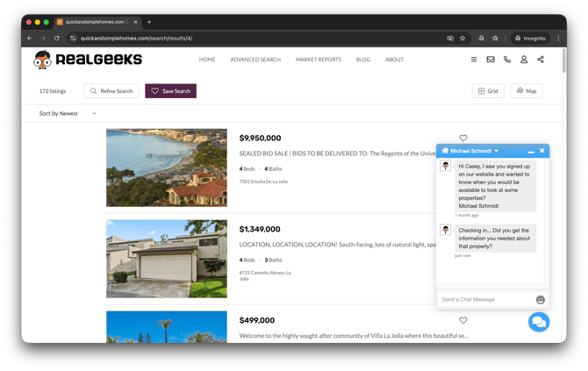Bookmark the page with star icon
This screenshot has width=588, height=371.
point(463,39)
